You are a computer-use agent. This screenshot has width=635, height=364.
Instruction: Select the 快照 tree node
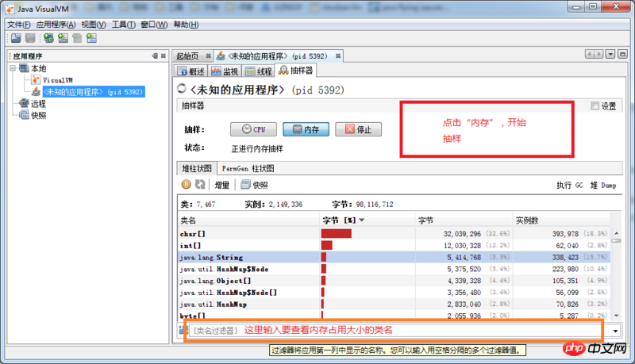click(38, 115)
